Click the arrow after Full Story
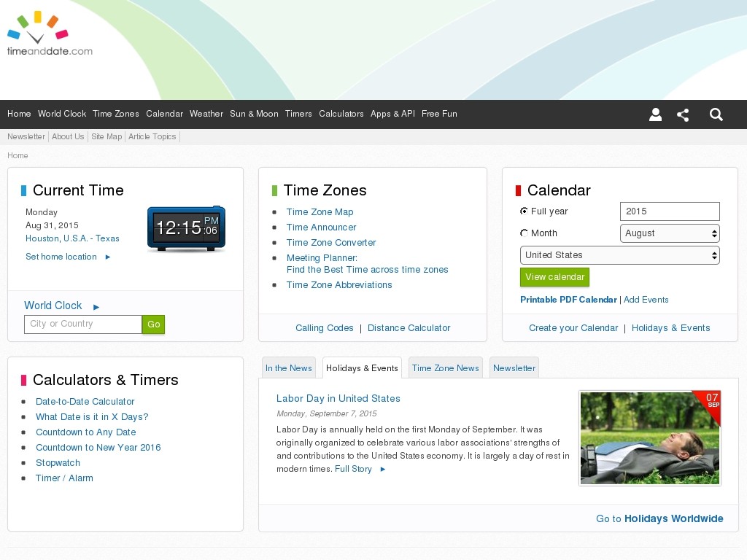 (383, 470)
